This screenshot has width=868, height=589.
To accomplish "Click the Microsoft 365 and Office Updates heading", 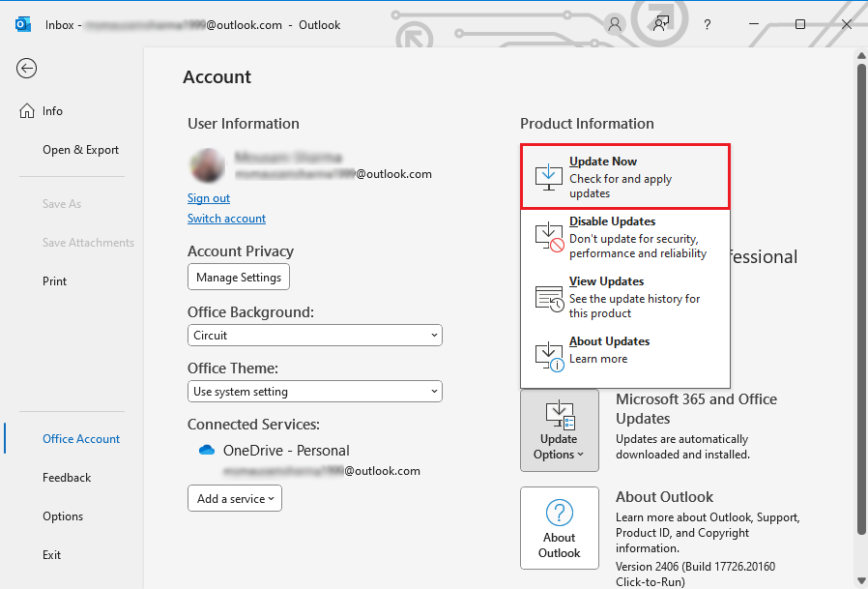I will click(x=696, y=408).
